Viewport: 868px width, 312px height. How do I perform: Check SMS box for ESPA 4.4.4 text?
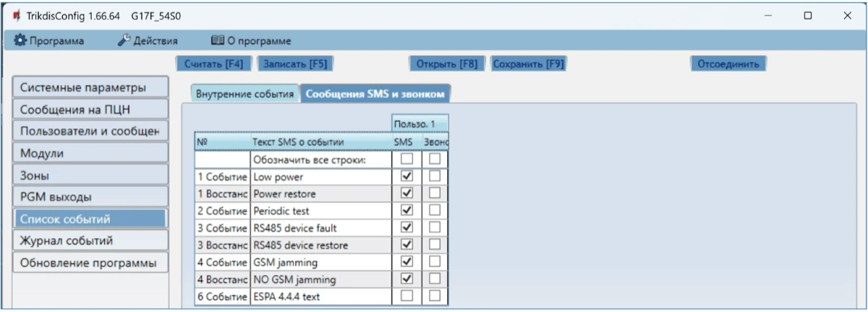[407, 295]
